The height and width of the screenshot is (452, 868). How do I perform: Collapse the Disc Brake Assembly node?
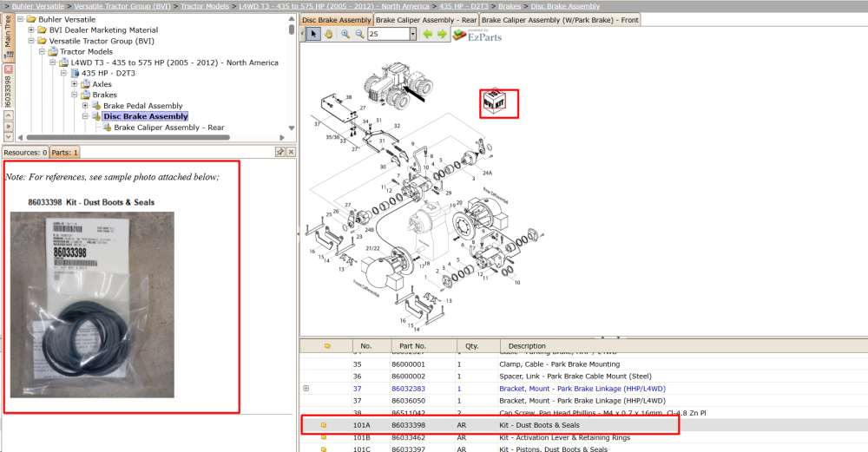coord(85,116)
